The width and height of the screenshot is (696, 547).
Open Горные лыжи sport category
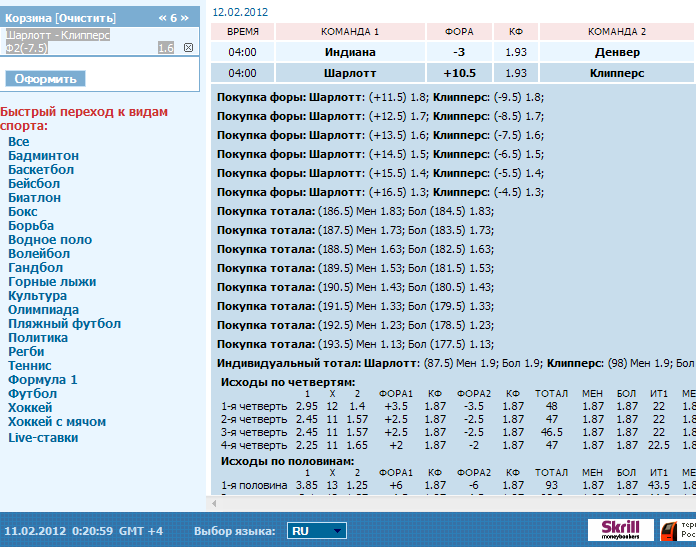52,281
